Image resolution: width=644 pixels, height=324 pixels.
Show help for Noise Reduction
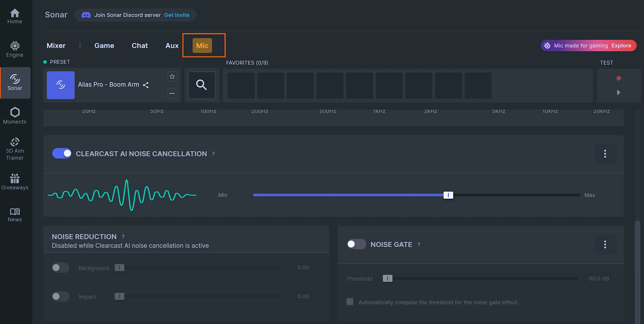click(x=123, y=237)
